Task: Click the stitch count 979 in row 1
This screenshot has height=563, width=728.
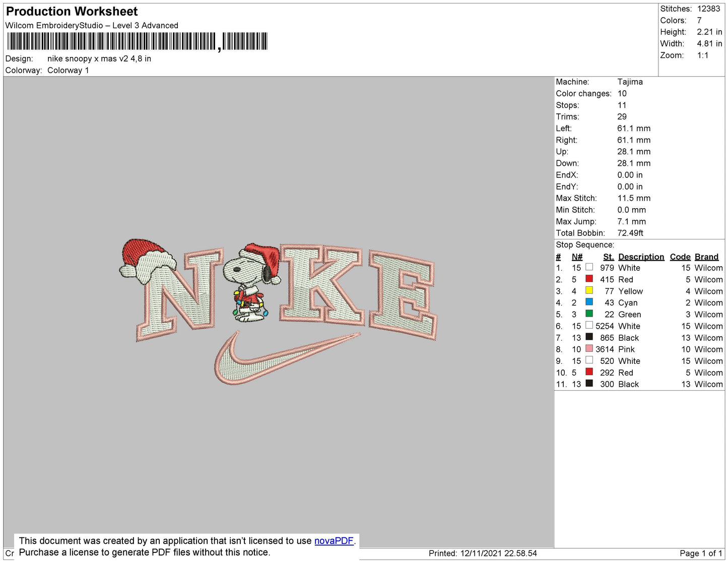Action: pyautogui.click(x=607, y=268)
